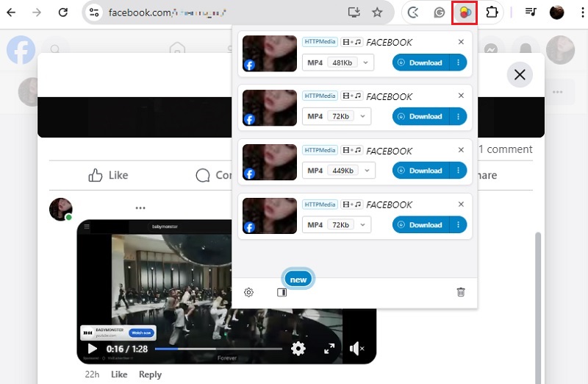
Task: Remove the 481Kb FACEBOOK item
Action: (x=462, y=42)
